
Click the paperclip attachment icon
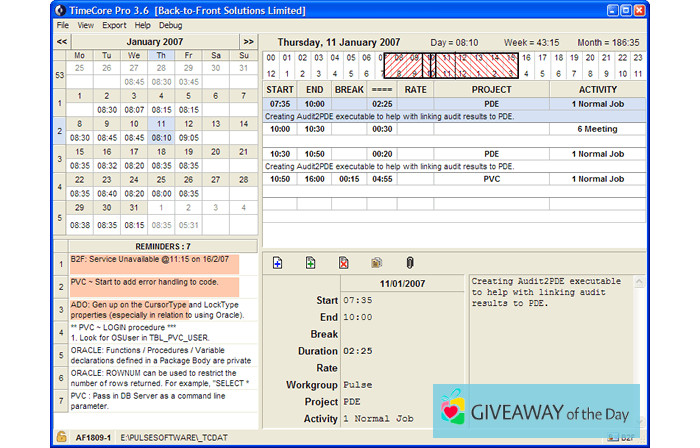[409, 263]
